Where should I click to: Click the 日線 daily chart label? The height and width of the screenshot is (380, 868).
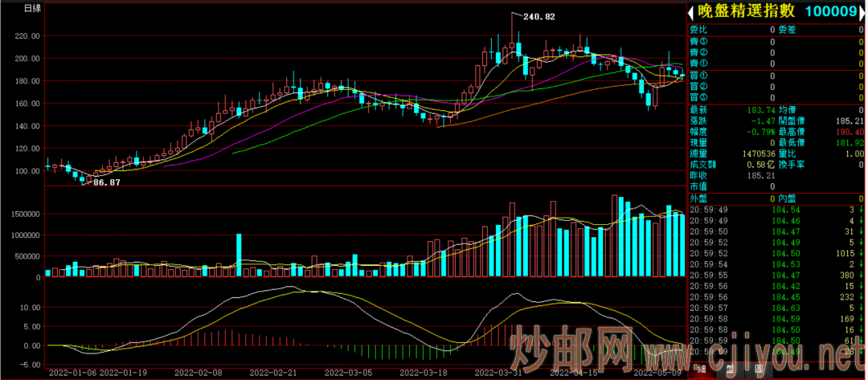click(34, 8)
